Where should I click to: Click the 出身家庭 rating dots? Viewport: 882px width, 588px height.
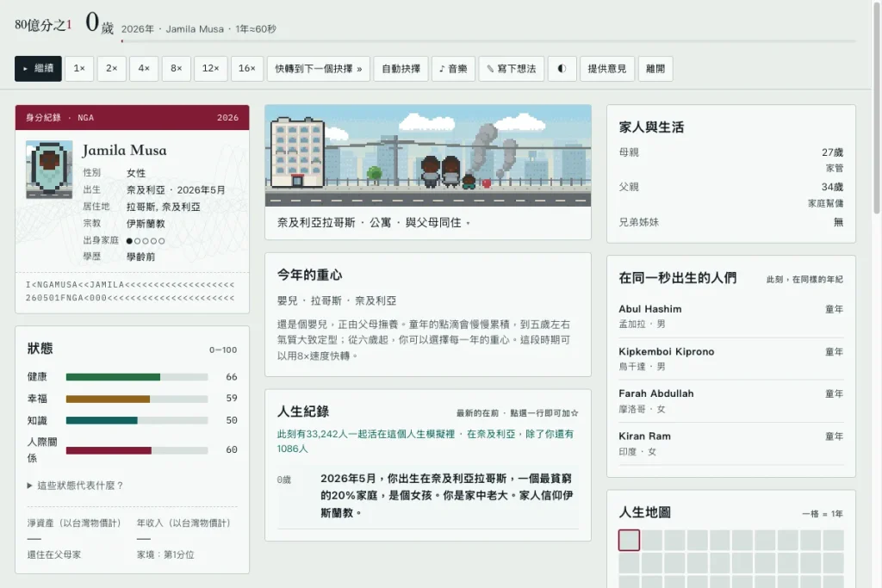point(146,240)
